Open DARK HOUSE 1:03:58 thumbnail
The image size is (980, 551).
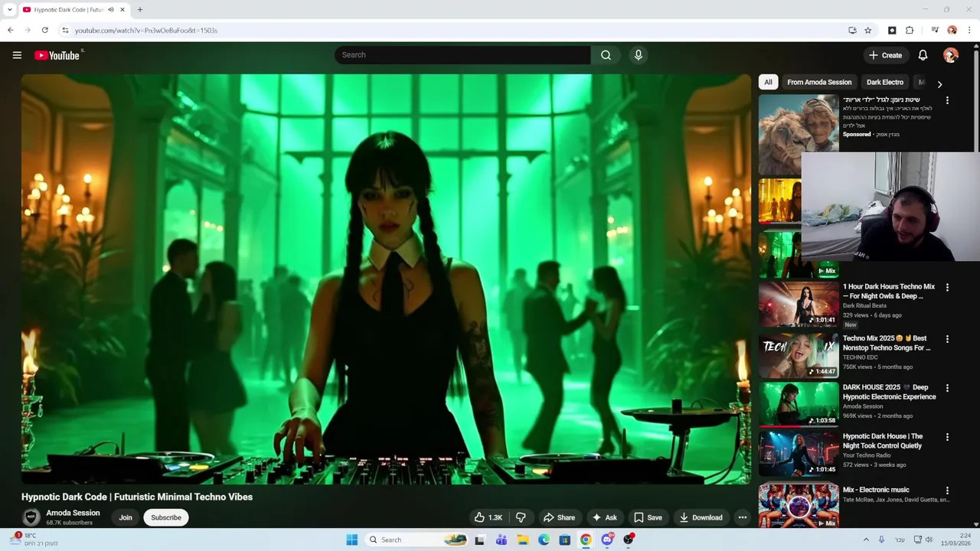[799, 404]
